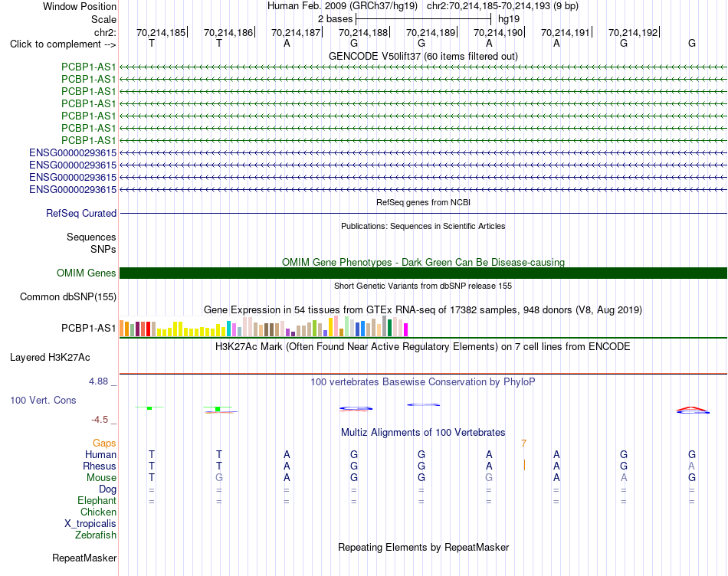The height and width of the screenshot is (576, 728).
Task: Click the '2 bases' scale bar label
Action: tap(335, 19)
